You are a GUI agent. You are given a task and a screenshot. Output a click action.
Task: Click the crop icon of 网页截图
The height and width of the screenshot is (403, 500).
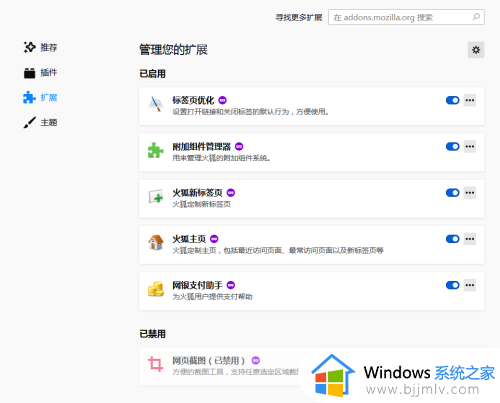156,364
